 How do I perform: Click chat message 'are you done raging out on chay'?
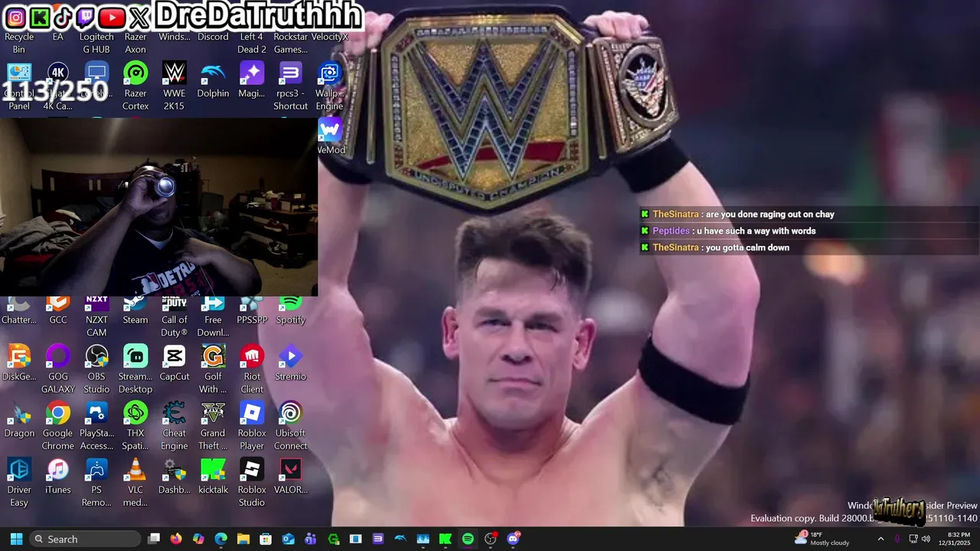coord(770,214)
